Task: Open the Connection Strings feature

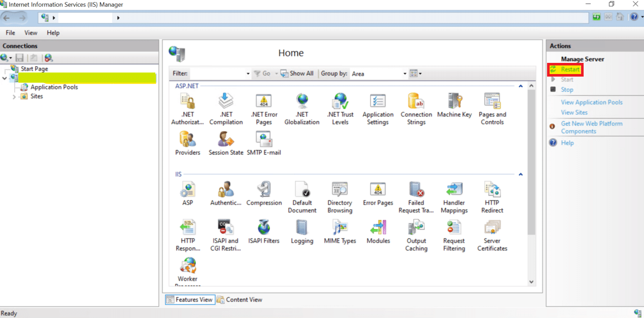Action: (x=416, y=109)
